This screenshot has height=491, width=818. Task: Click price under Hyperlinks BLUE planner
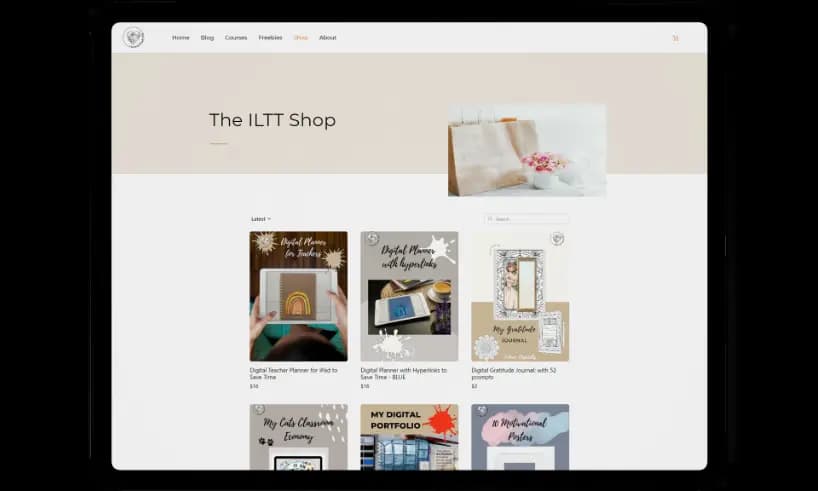(365, 387)
